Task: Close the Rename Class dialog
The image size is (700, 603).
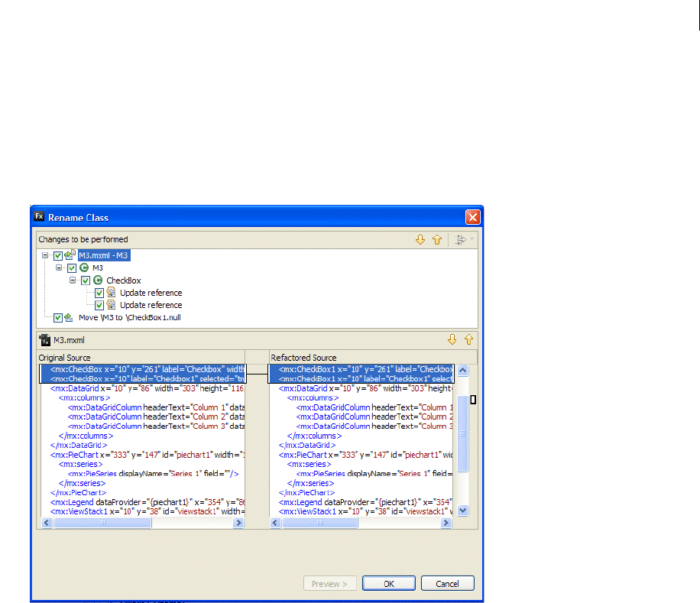Action: tap(472, 217)
